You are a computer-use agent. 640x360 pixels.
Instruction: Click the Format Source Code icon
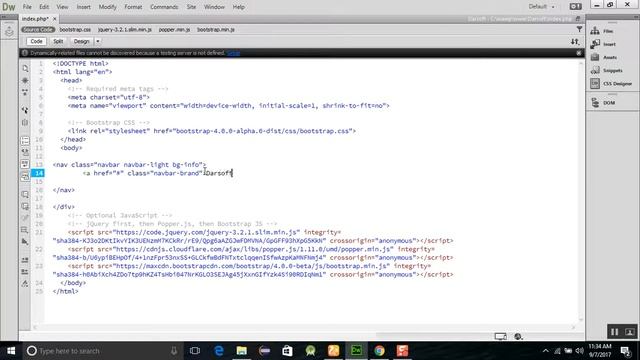coord(25,283)
